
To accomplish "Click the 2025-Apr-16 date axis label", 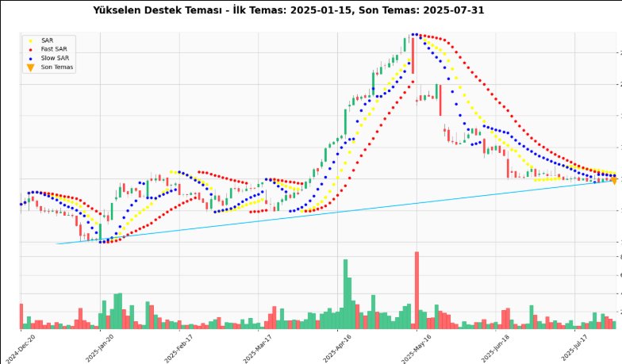I will pyautogui.click(x=338, y=348).
